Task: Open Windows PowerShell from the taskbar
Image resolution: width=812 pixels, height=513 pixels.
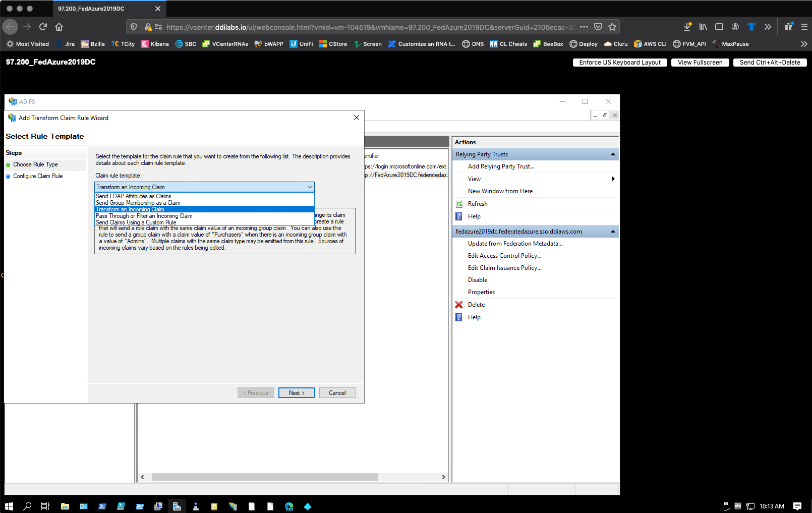Action: coord(102,506)
